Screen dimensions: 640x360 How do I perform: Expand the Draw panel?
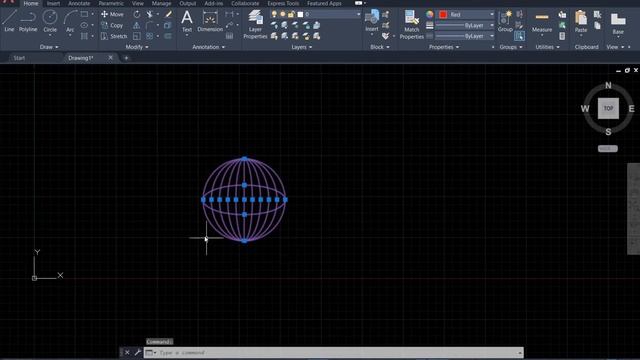click(x=49, y=47)
